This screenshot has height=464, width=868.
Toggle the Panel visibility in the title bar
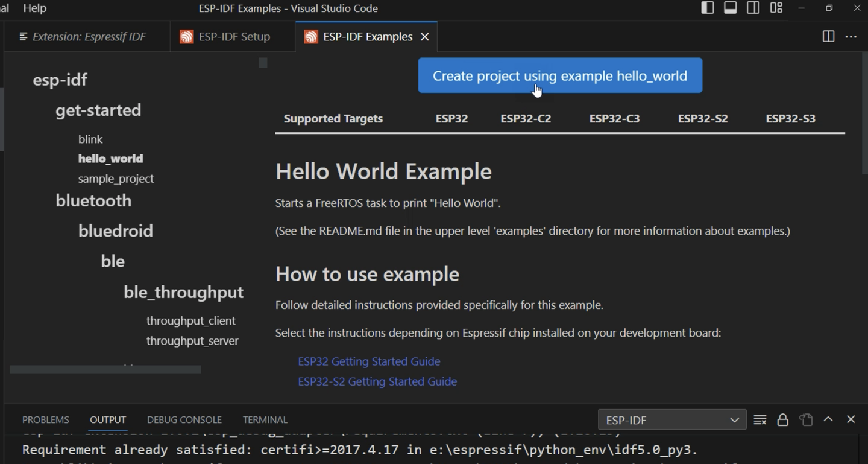pyautogui.click(x=730, y=8)
